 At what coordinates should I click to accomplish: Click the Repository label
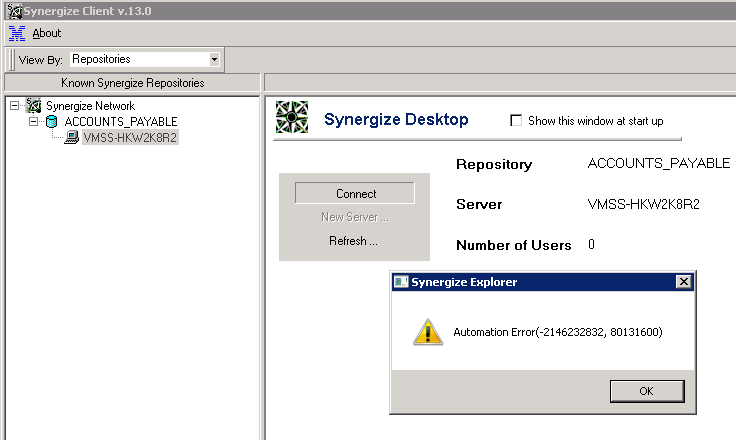pos(494,164)
